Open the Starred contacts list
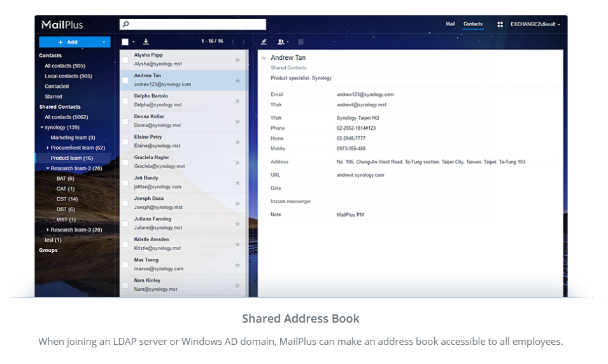Viewport: 608px width, 364px height. [53, 97]
